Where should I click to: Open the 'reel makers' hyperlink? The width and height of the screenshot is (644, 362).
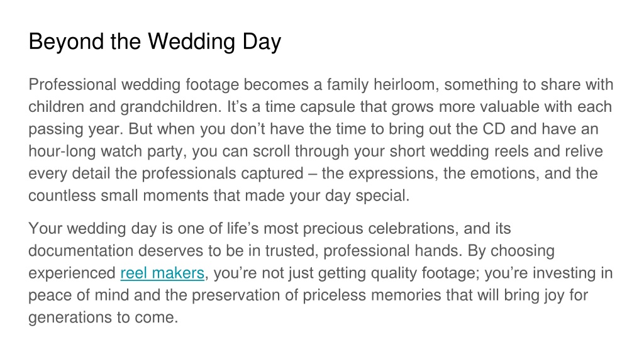click(162, 273)
